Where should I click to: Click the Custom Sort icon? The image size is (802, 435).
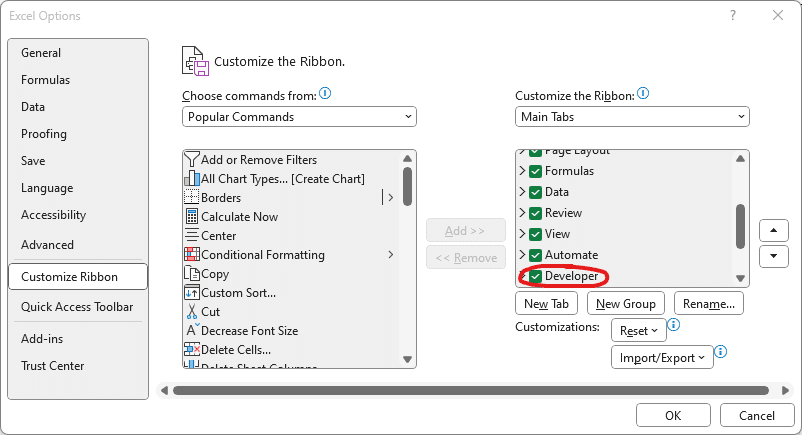pyautogui.click(x=193, y=293)
